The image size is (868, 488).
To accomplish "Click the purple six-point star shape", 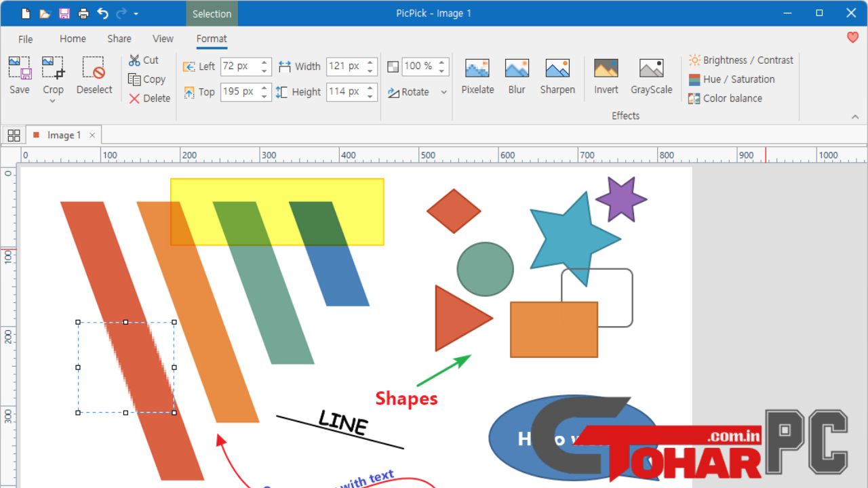I will click(621, 199).
